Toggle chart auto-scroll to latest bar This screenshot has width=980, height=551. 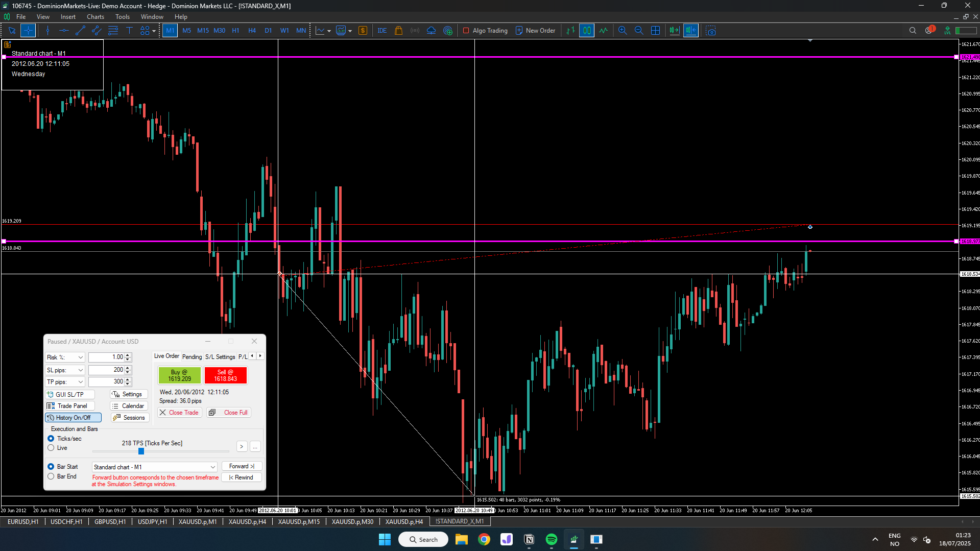(675, 31)
